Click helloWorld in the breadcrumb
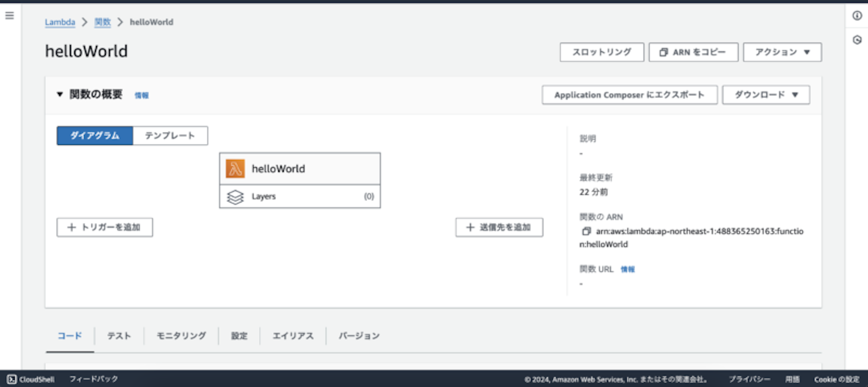 coord(152,22)
